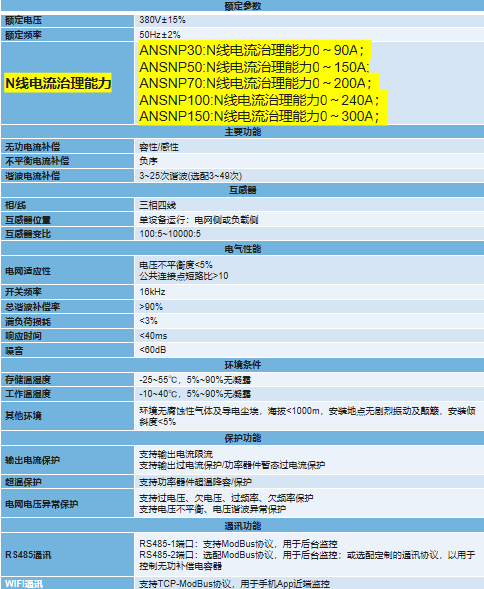Select the ANSNP50 0~150A line
The width and height of the screenshot is (484, 589).
(254, 67)
